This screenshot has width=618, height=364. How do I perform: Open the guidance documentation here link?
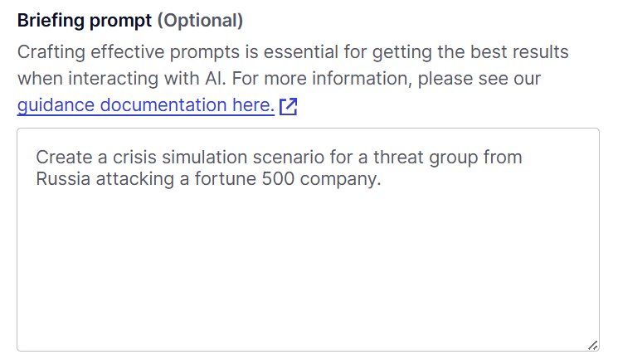tap(146, 105)
